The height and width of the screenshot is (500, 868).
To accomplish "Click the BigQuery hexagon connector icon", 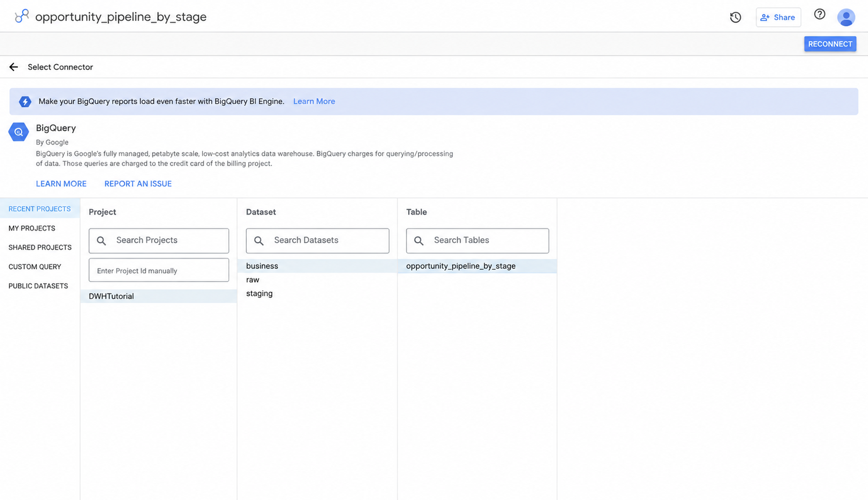I will click(x=19, y=132).
